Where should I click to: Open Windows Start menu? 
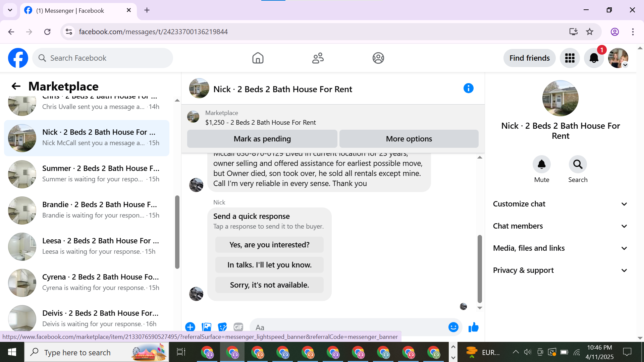click(12, 352)
